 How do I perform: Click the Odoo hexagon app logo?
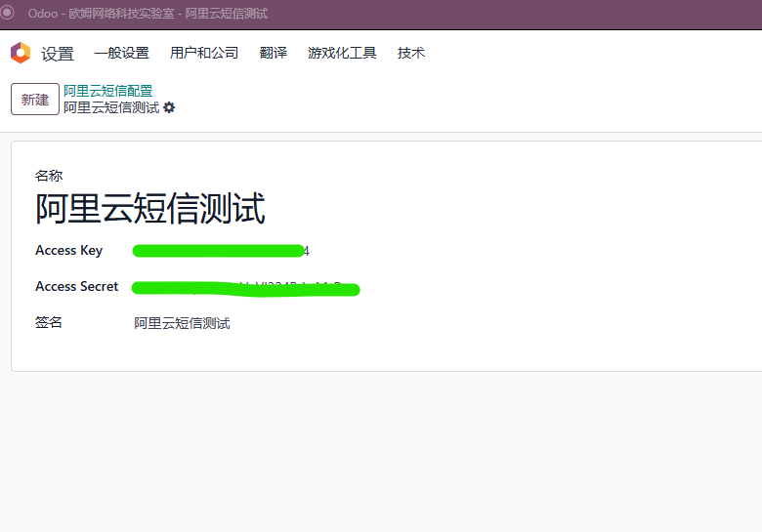(21, 53)
